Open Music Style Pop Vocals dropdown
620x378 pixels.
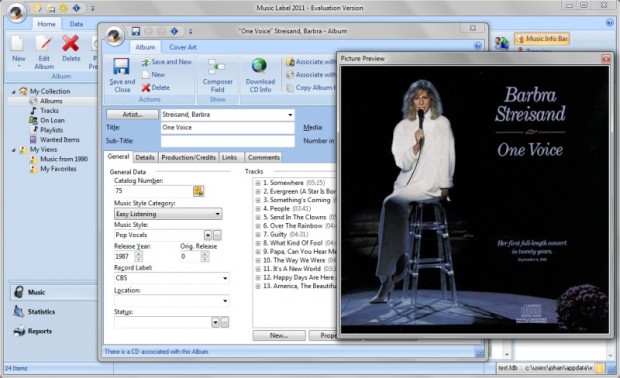click(208, 235)
